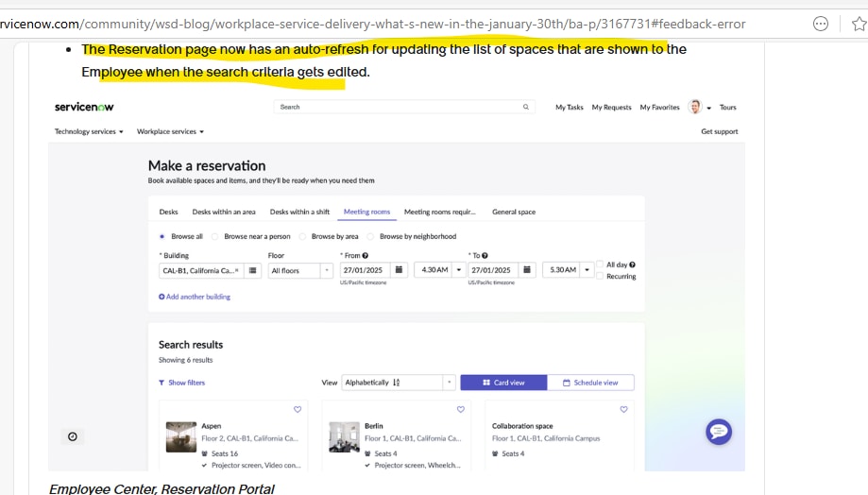
Task: Switch to Card view
Action: [503, 383]
